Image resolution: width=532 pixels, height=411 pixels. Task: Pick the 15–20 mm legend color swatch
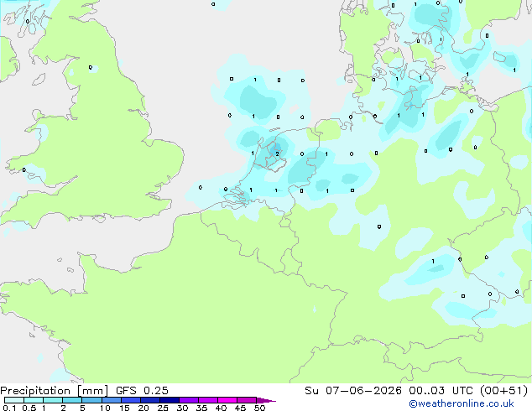coord(131,400)
